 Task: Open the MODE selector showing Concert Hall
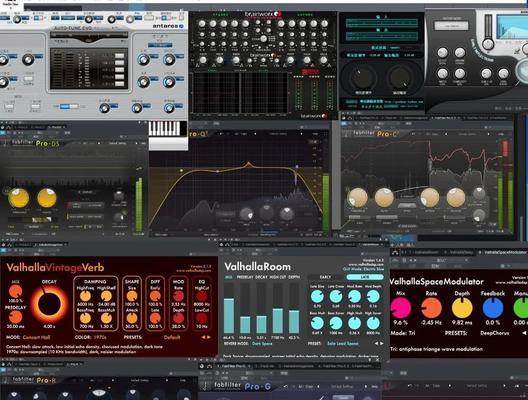[x=36, y=337]
